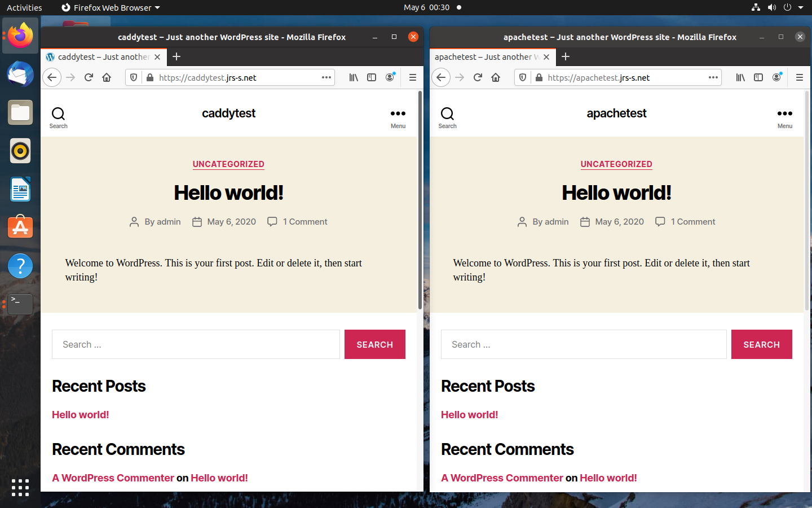Click the Hello world! link under Recent Posts
Viewport: 812px width, 508px height.
(x=80, y=415)
